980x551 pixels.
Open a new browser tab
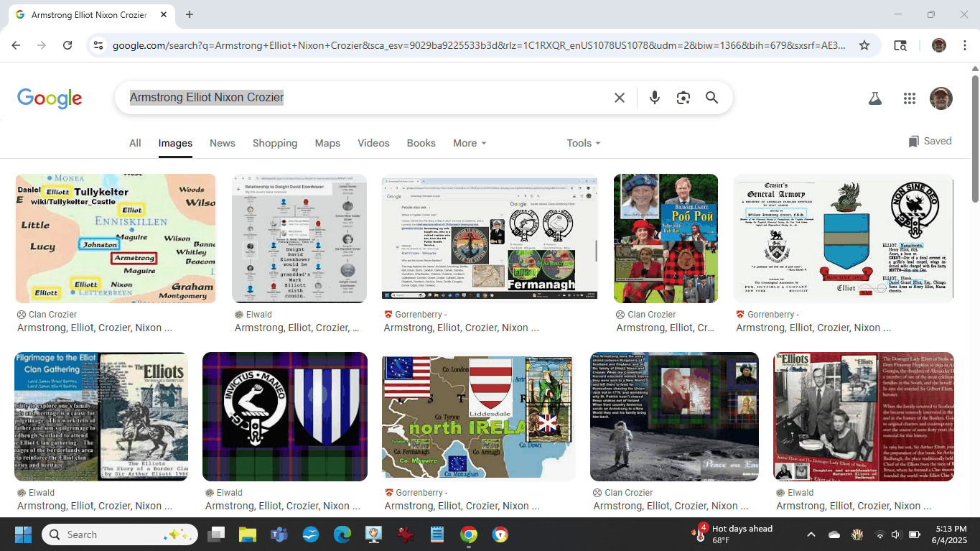tap(190, 14)
